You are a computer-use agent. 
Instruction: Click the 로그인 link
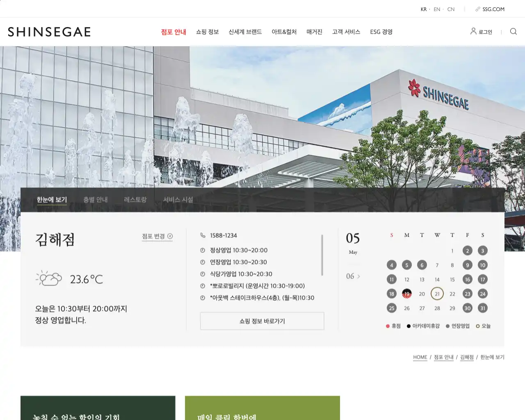coord(485,32)
